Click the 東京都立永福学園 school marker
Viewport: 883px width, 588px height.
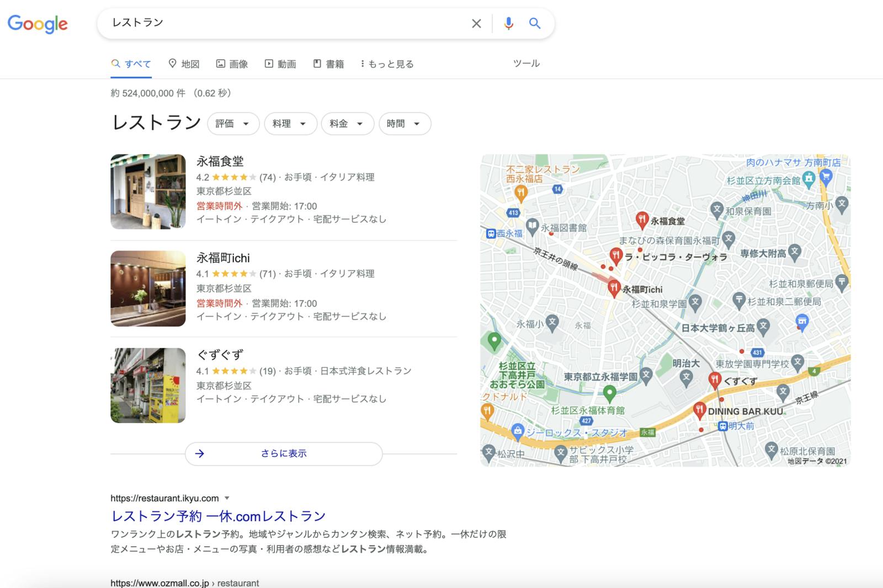pos(646,376)
